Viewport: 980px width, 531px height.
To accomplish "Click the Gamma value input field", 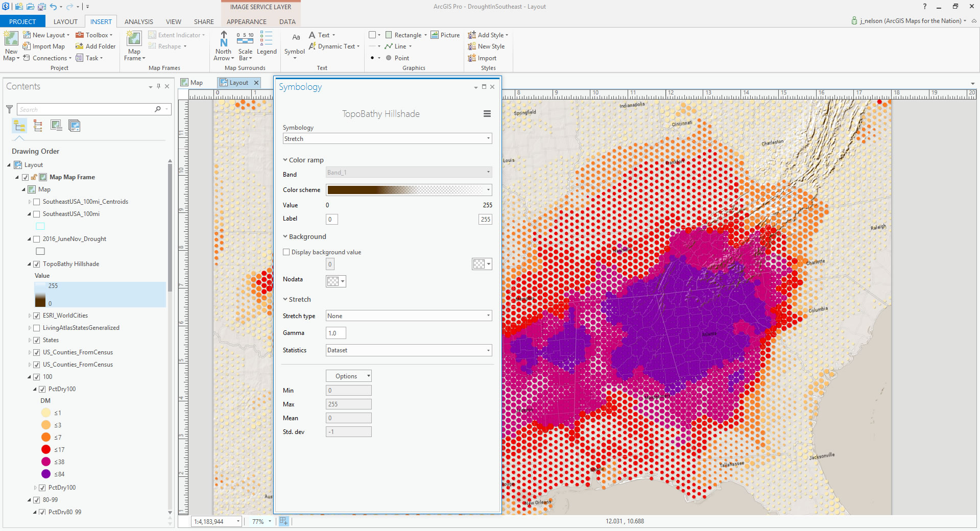I will pyautogui.click(x=336, y=333).
